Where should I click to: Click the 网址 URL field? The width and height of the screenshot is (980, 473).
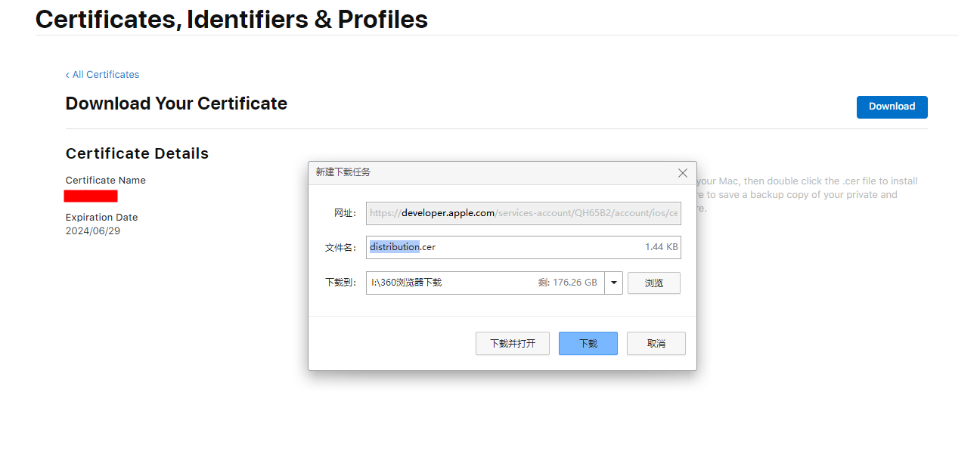point(523,213)
